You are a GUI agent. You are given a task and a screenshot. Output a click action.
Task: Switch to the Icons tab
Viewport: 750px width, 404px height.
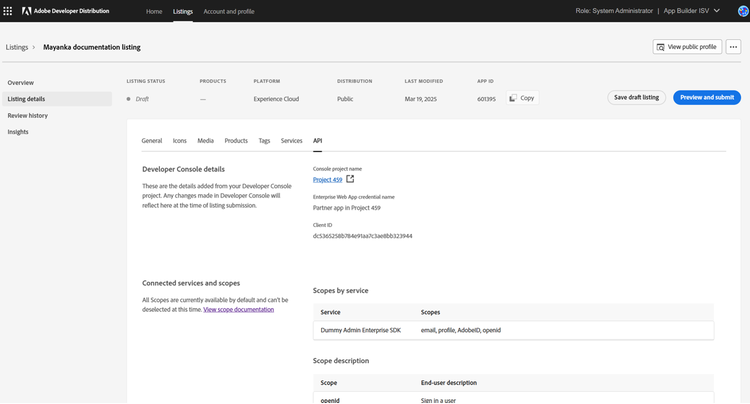click(179, 141)
